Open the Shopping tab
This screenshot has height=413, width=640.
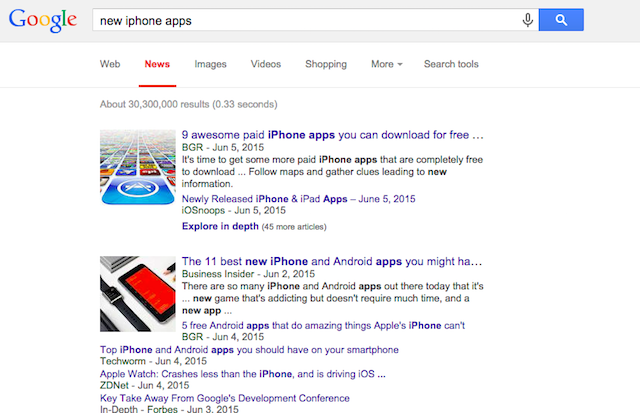point(326,64)
